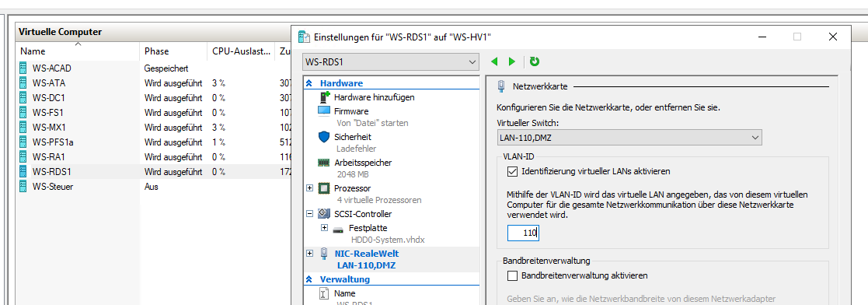Viewport: 868px width, 305px height.
Task: Close the Einstellungen settings window
Action: pyautogui.click(x=832, y=37)
